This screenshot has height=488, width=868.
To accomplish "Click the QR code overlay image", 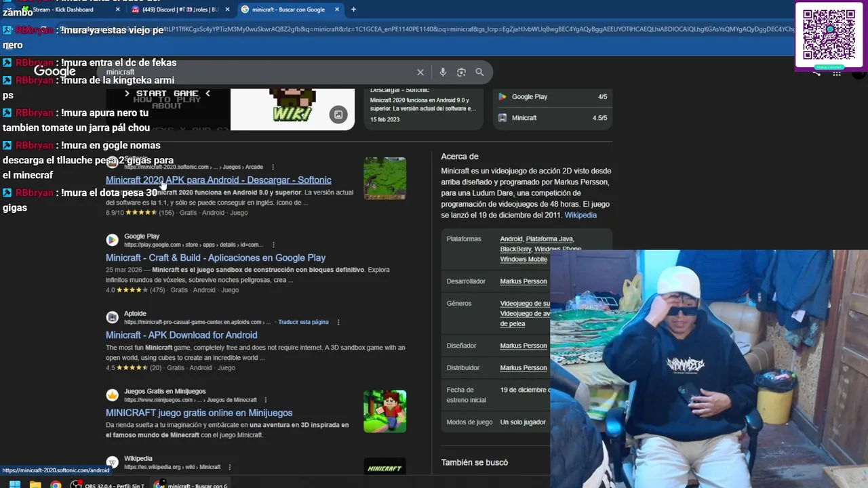I will (829, 35).
